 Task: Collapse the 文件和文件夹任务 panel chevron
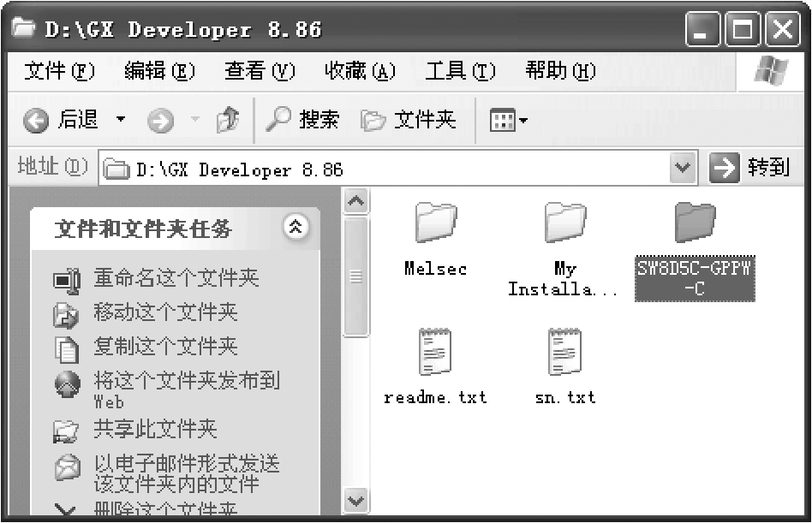coord(296,227)
